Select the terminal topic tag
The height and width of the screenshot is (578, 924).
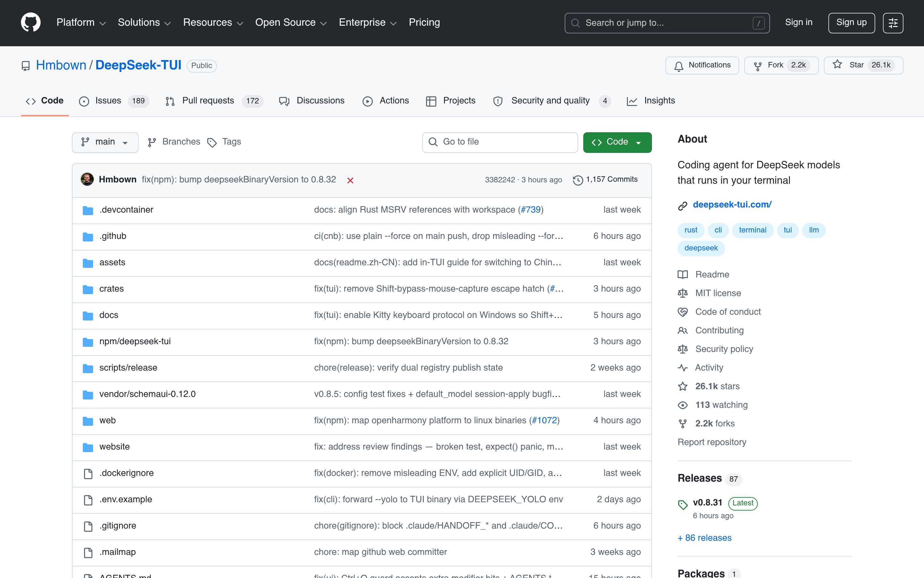point(752,230)
